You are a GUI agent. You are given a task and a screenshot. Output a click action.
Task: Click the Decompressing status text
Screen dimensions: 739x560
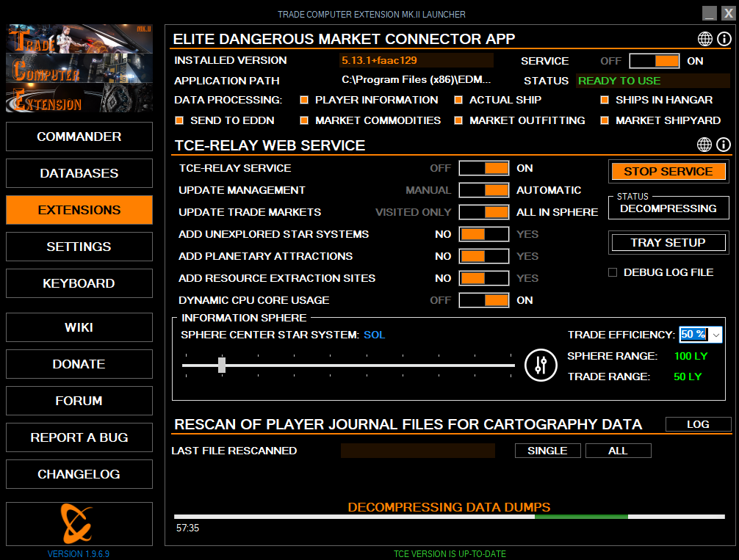tap(668, 208)
